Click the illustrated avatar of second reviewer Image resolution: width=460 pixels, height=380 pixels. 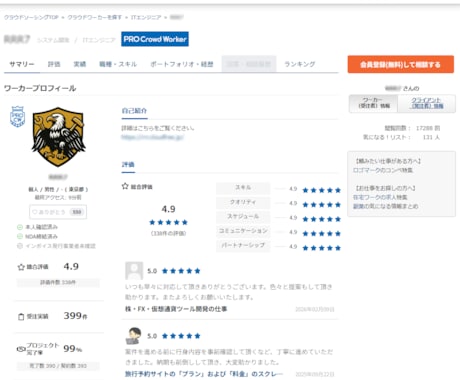tap(134, 335)
